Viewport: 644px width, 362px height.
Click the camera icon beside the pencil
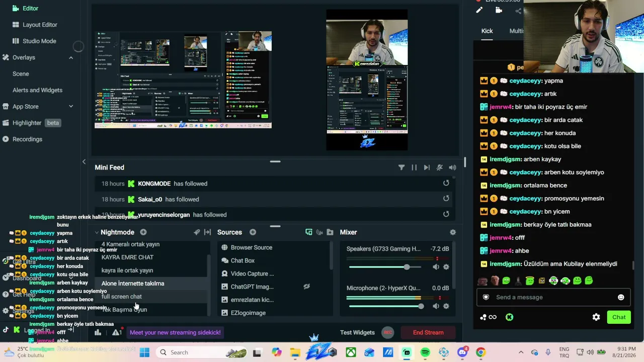pos(499,10)
